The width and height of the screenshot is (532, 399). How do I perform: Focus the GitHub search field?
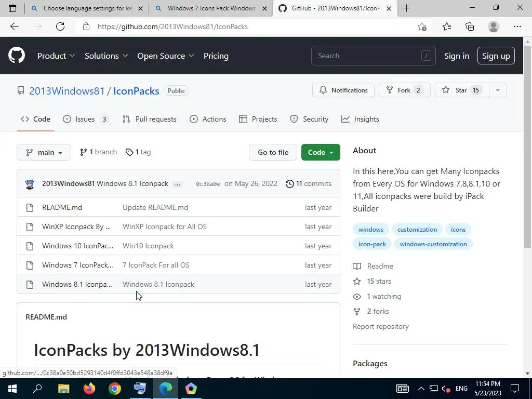pos(373,56)
